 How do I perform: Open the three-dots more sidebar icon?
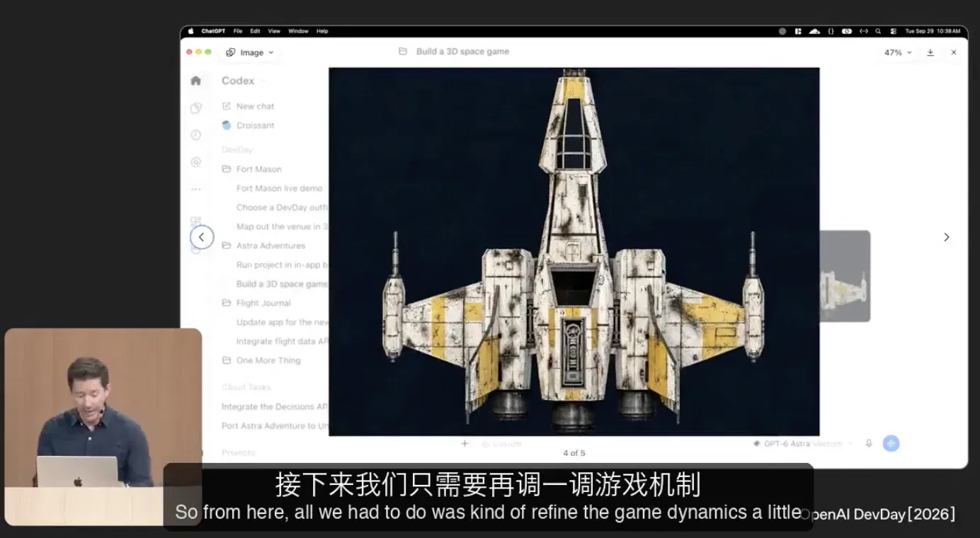click(x=196, y=189)
